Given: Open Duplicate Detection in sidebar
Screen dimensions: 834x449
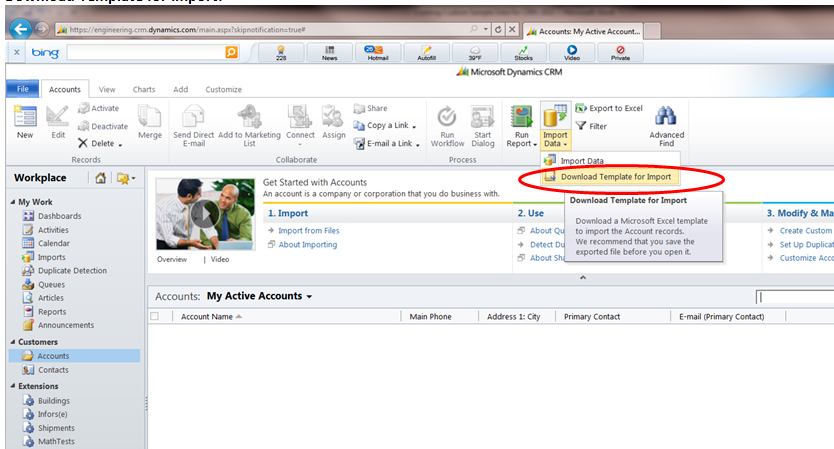Looking at the screenshot, I should click(x=72, y=270).
